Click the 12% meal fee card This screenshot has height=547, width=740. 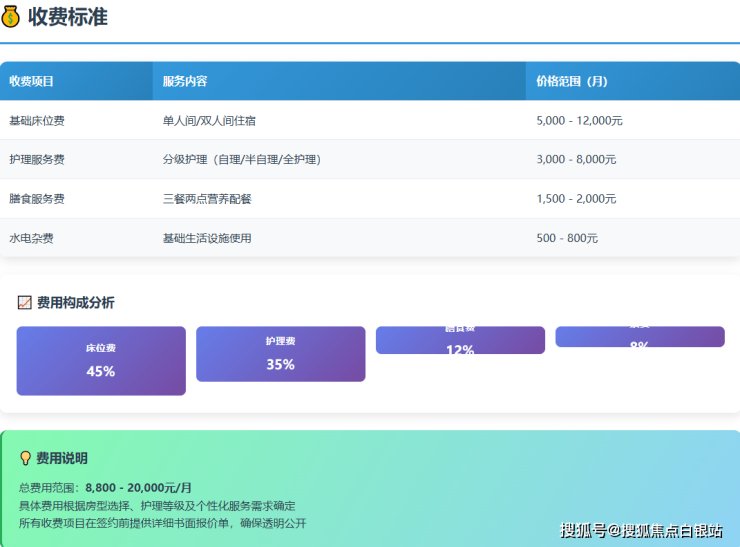click(x=460, y=340)
